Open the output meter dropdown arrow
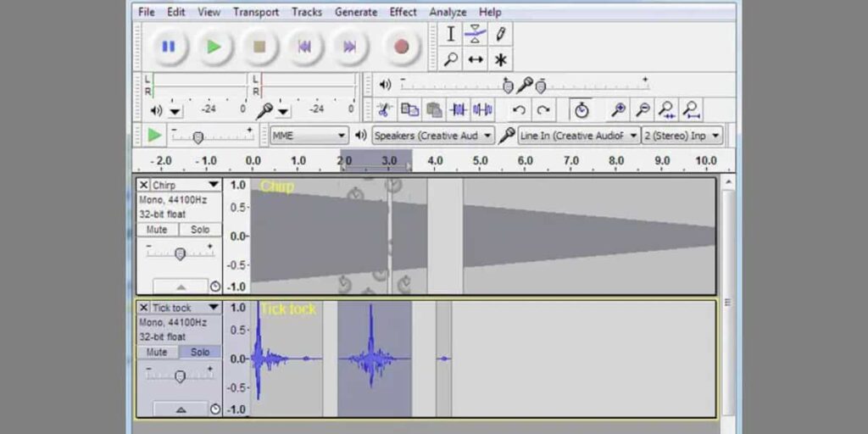 click(175, 111)
